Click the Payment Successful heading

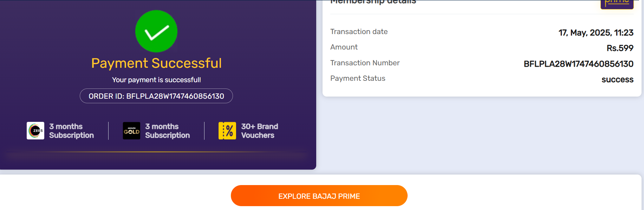pyautogui.click(x=156, y=63)
